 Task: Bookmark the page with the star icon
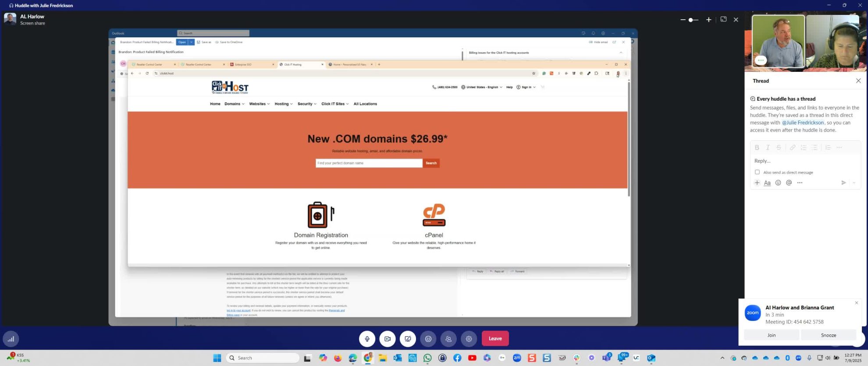click(534, 73)
